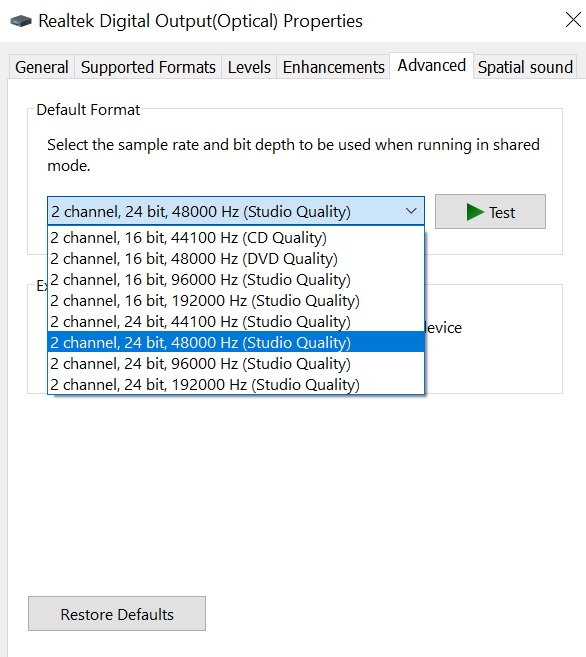Collapse the Default Format combo box arrow
The image size is (586, 657).
coord(411,211)
